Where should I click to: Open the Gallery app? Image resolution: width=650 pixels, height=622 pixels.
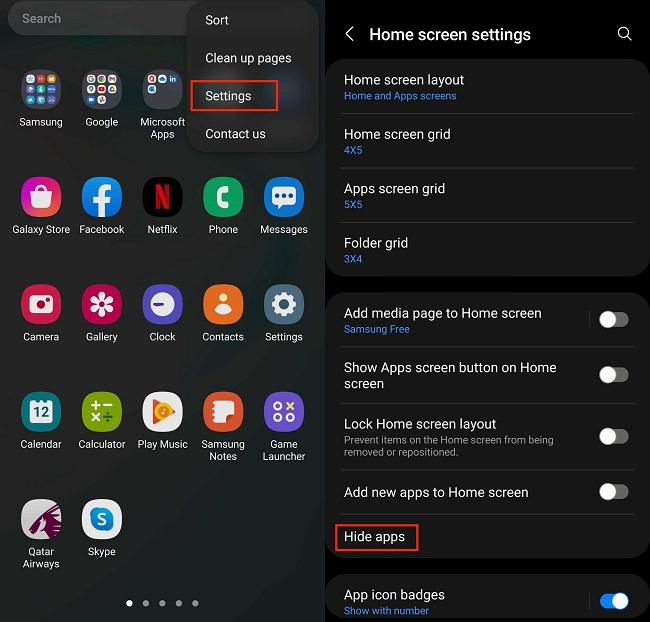coord(102,304)
